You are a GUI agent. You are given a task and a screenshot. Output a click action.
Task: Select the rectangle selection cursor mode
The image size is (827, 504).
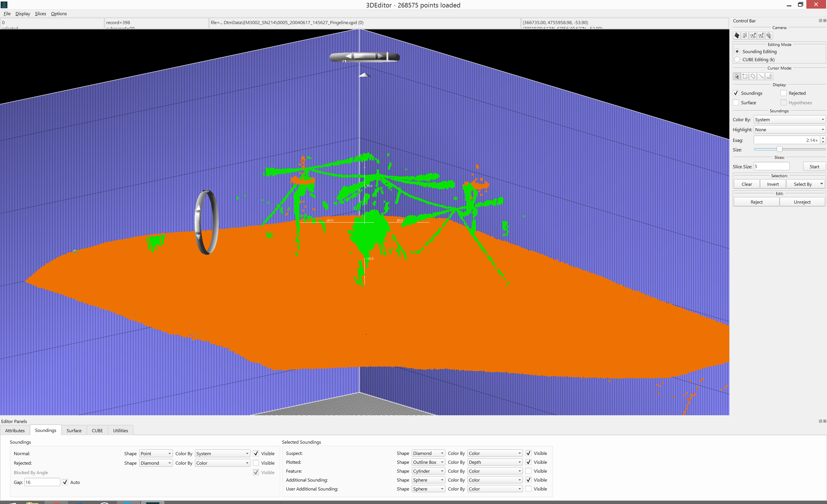tap(745, 76)
